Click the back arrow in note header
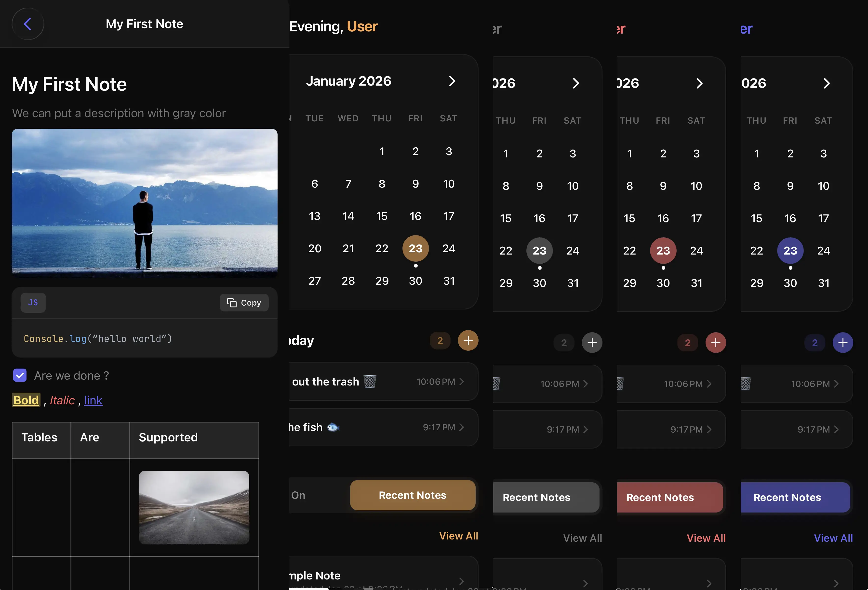Viewport: 868px width, 590px height. point(28,24)
